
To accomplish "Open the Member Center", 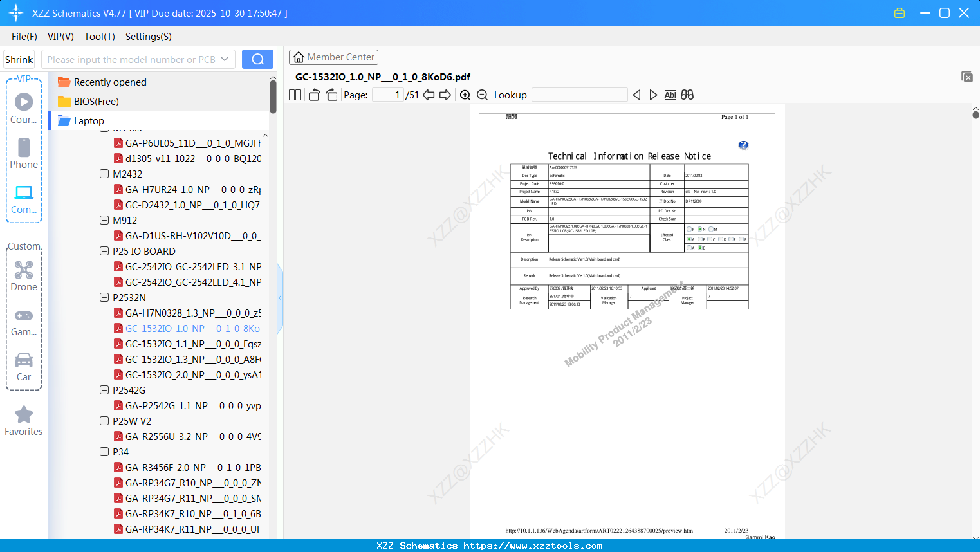I will pos(333,57).
